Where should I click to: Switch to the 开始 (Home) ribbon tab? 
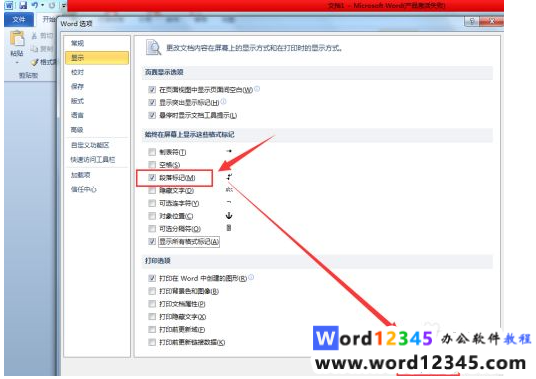click(47, 19)
